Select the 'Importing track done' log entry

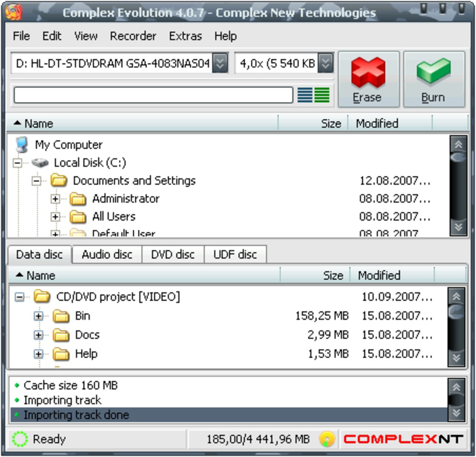point(229,415)
